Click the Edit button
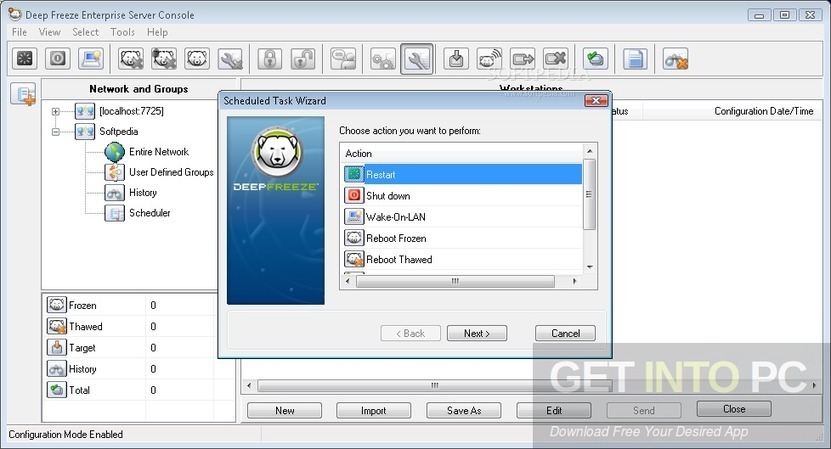The image size is (831, 449). point(554,410)
